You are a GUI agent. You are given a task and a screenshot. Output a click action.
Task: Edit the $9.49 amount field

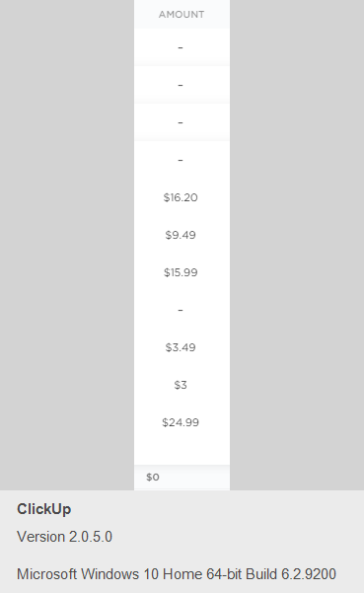click(x=181, y=235)
